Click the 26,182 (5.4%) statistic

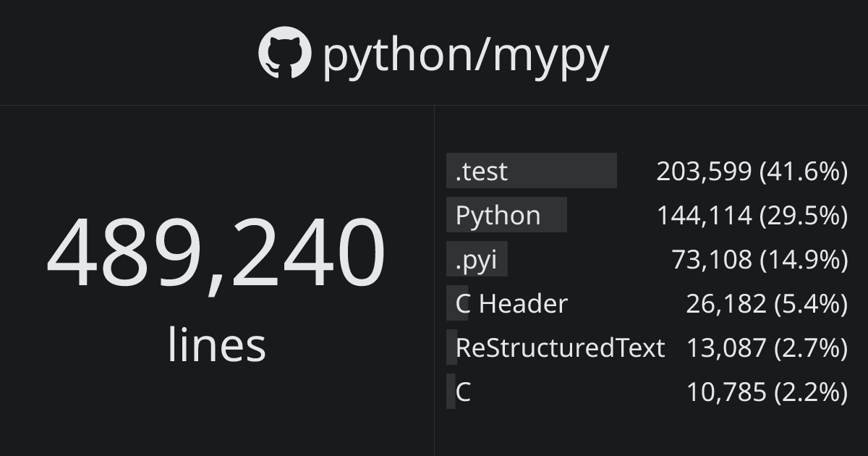pos(767,304)
